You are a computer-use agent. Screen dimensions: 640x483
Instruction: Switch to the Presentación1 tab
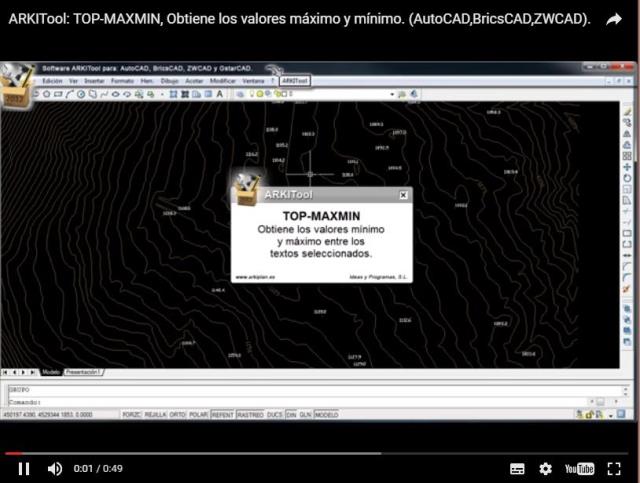pyautogui.click(x=83, y=372)
